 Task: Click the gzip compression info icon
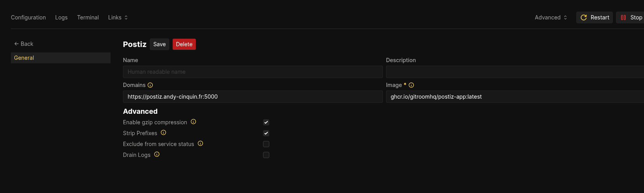pyautogui.click(x=193, y=122)
